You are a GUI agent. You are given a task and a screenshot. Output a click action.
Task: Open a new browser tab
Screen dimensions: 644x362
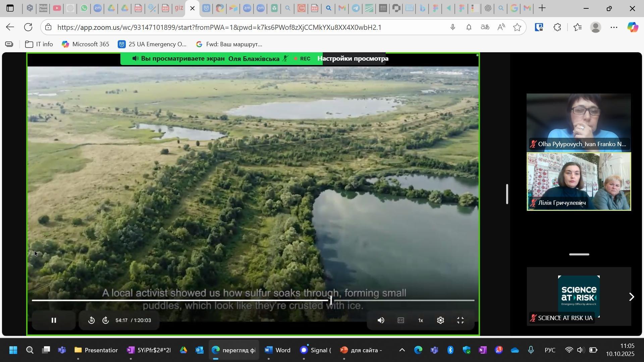(x=542, y=8)
